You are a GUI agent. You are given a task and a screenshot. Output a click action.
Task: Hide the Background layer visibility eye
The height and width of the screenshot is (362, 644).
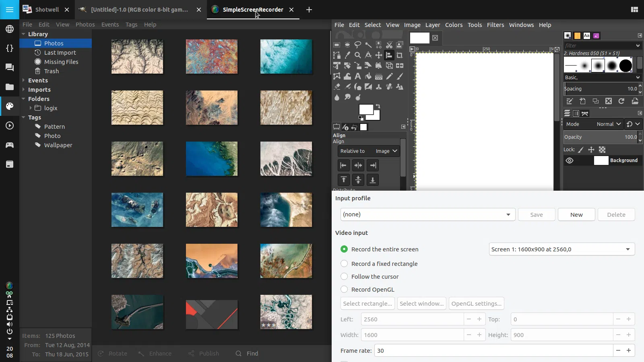pyautogui.click(x=570, y=160)
